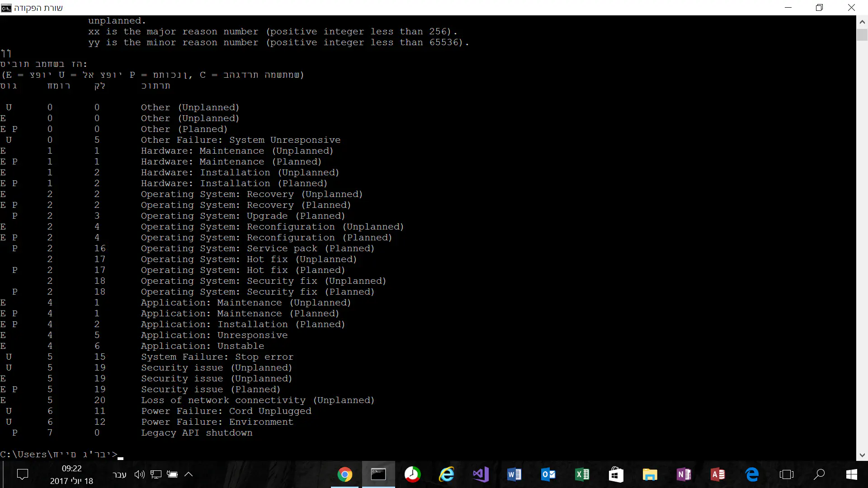
Task: Open Outlook from the taskbar
Action: click(x=548, y=474)
